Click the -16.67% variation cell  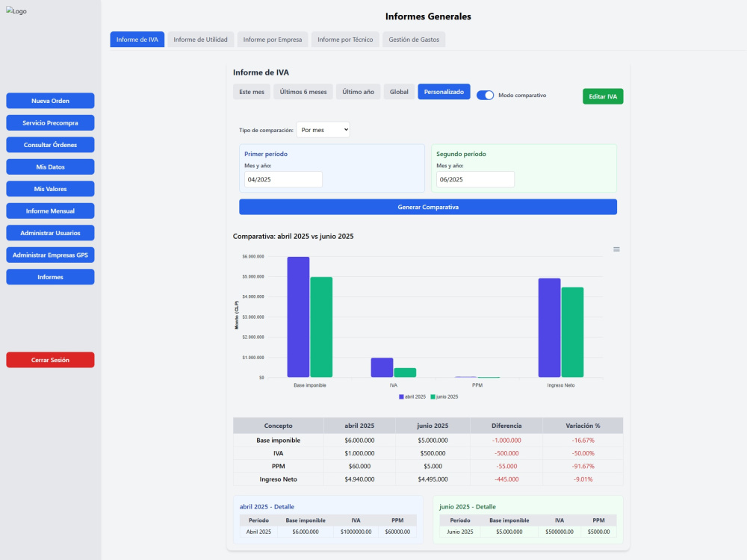tap(583, 440)
